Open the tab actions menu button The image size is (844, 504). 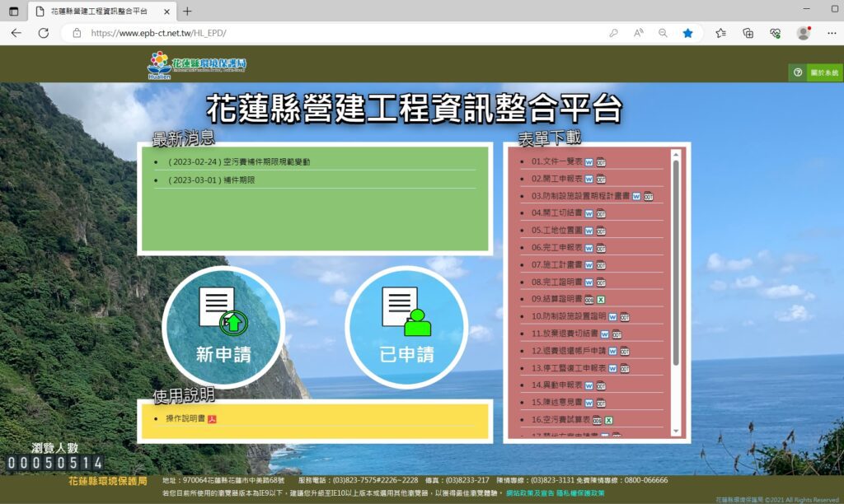(13, 11)
